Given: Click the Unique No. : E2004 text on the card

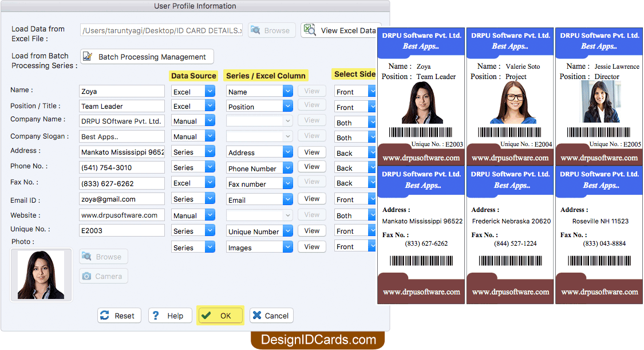Looking at the screenshot, I should [x=526, y=144].
